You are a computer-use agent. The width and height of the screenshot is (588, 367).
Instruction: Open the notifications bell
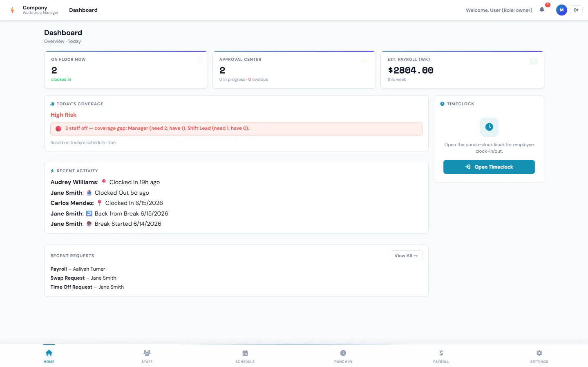[542, 10]
